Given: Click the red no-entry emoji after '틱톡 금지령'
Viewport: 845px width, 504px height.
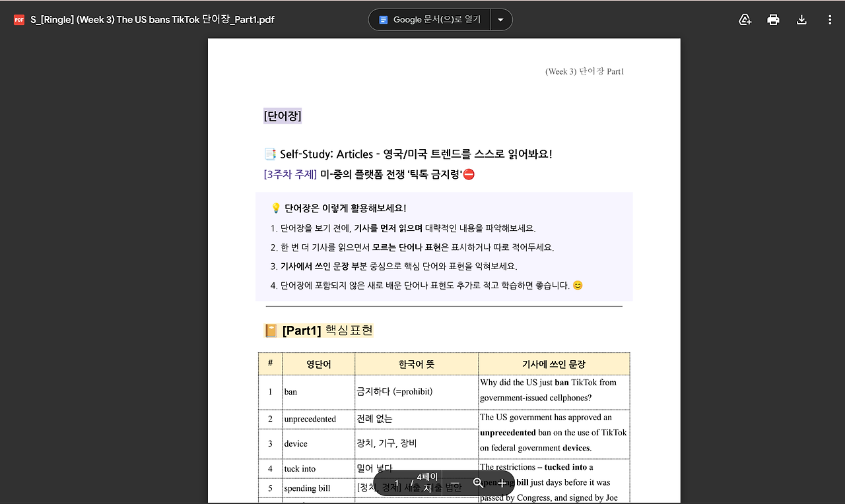Looking at the screenshot, I should pyautogui.click(x=469, y=174).
